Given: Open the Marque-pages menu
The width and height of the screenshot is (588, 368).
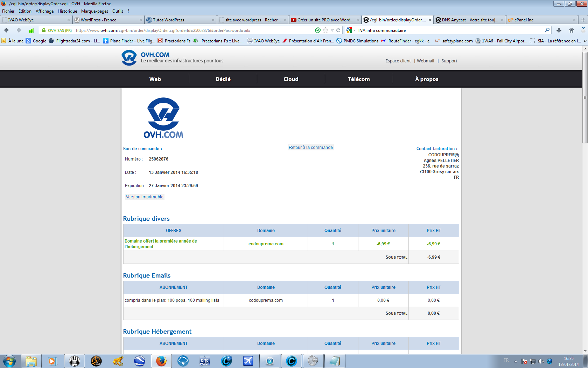Looking at the screenshot, I should (94, 11).
